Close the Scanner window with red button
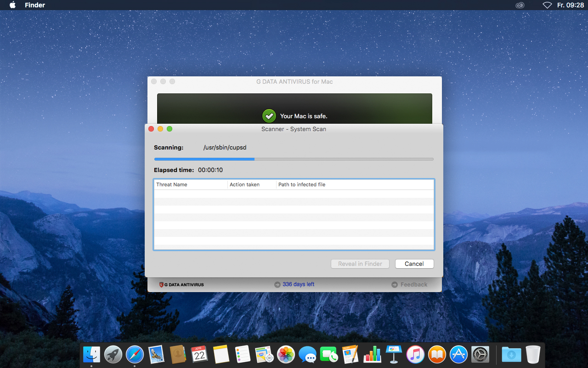Viewport: 588px width, 368px height. point(151,129)
